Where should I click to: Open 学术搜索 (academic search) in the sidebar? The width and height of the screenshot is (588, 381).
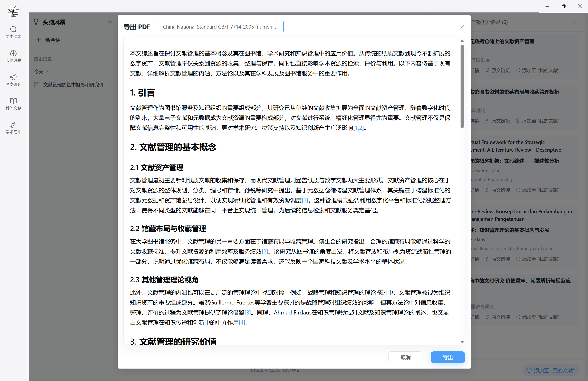coord(13,32)
